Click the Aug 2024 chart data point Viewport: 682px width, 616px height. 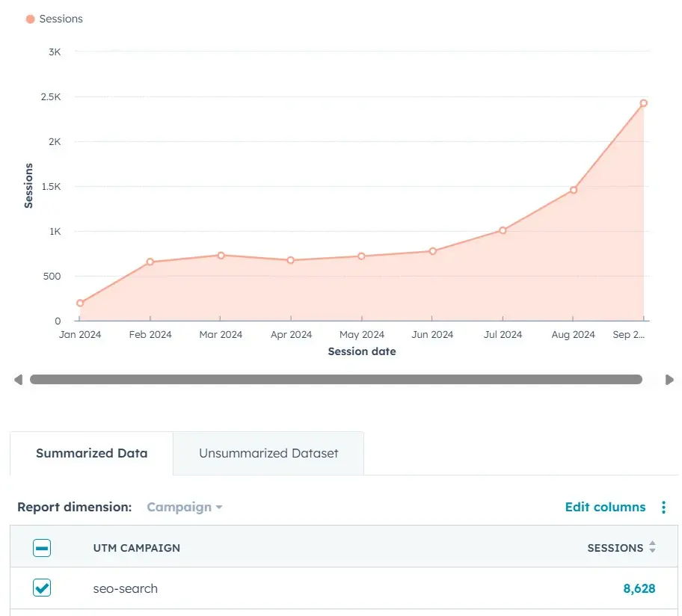tap(574, 190)
